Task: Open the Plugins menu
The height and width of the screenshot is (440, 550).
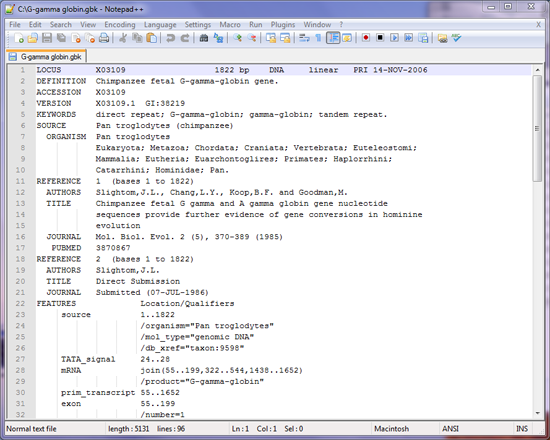Action: [x=283, y=25]
